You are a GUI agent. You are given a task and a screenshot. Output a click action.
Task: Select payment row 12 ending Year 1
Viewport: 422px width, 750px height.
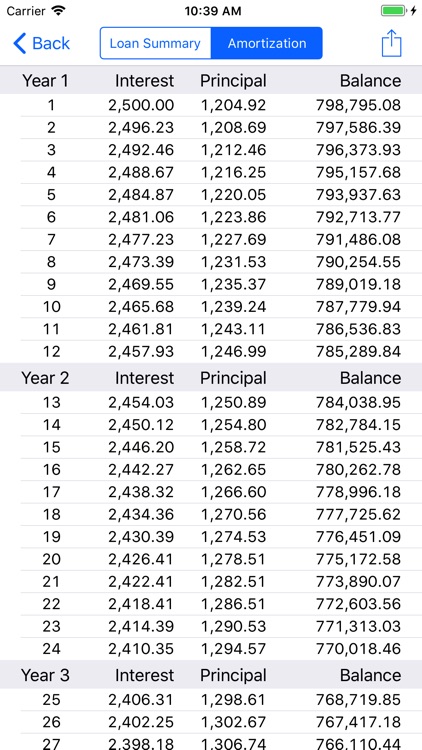coord(211,352)
